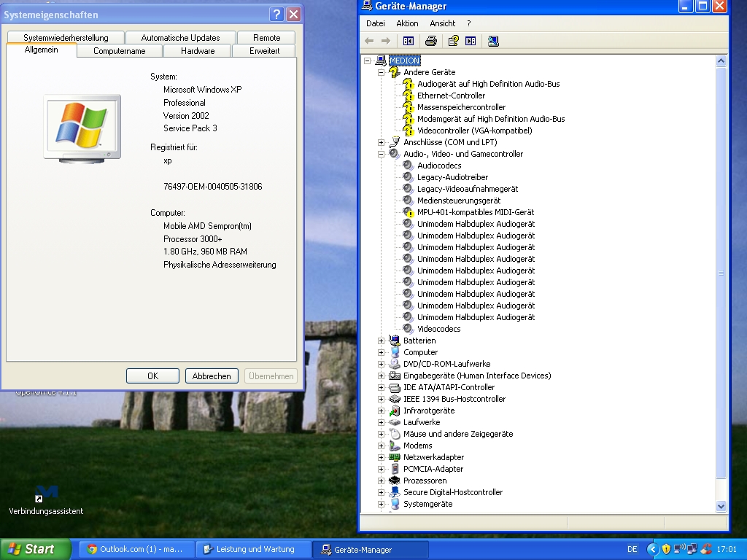Click the forward arrow in Geräte-Manager toolbar
The width and height of the screenshot is (747, 560).
tap(386, 41)
